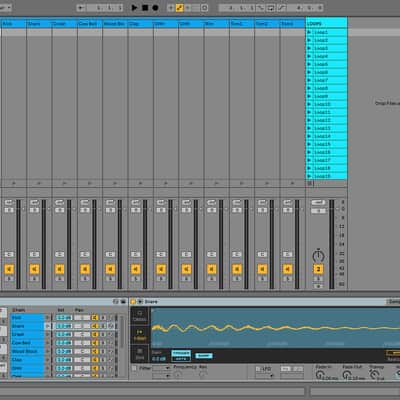Image resolution: width=400 pixels, height=400 pixels.
Task: Stop clips in the LOOPS track
Action: click(x=310, y=183)
